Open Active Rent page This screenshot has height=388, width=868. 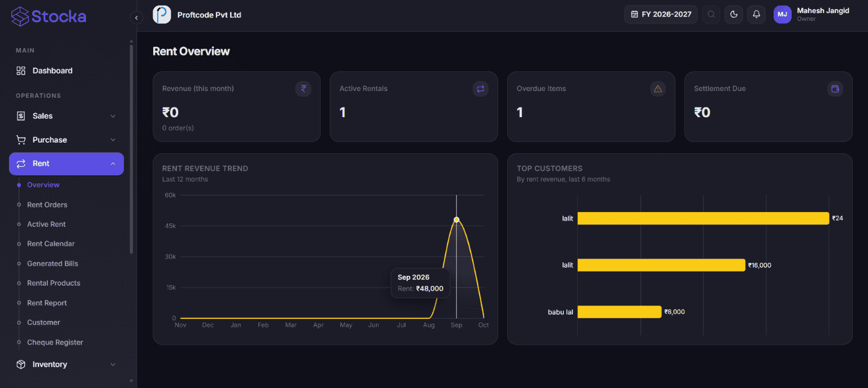tap(46, 224)
